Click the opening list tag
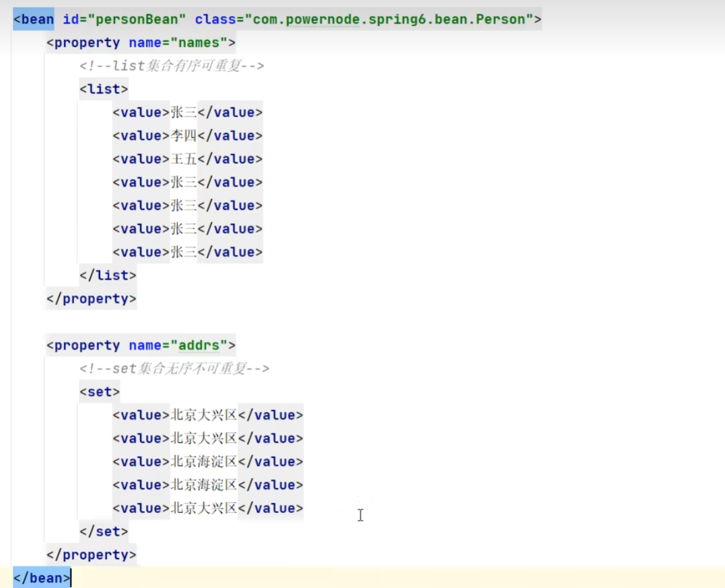This screenshot has height=588, width=725. tap(103, 89)
